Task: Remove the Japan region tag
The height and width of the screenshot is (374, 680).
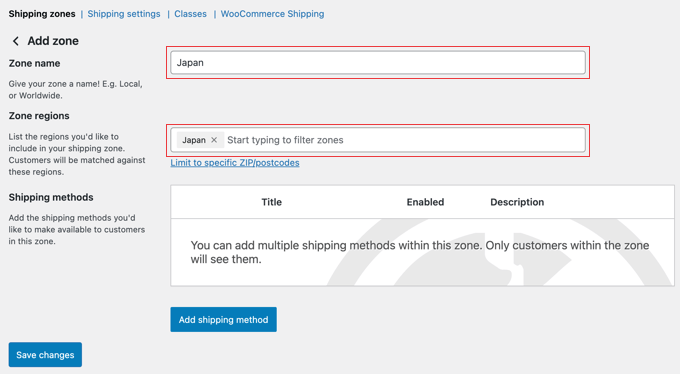Action: point(214,140)
